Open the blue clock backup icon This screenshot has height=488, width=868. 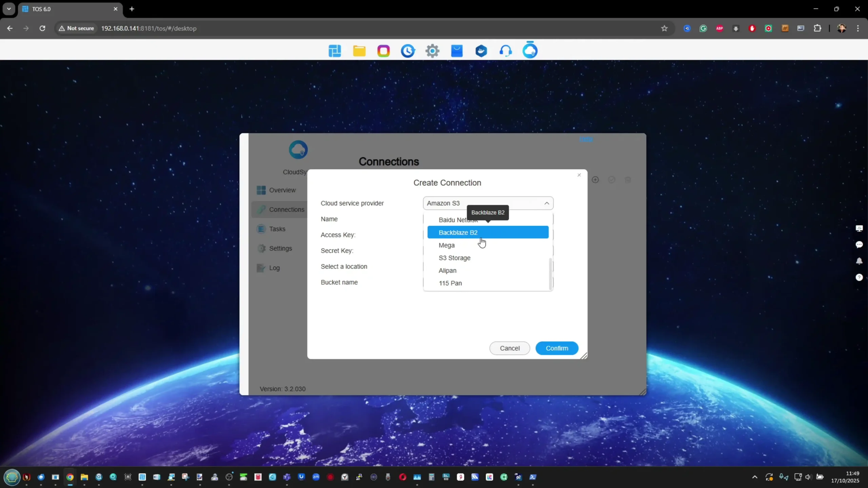pyautogui.click(x=408, y=51)
